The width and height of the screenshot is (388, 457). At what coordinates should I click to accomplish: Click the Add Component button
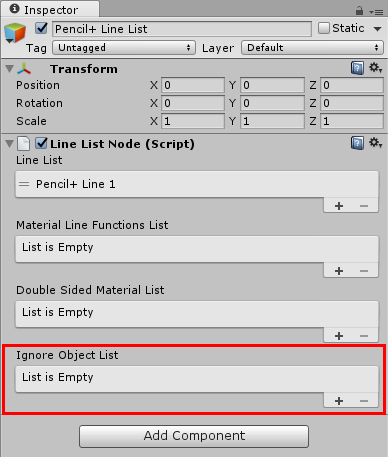coord(194,436)
